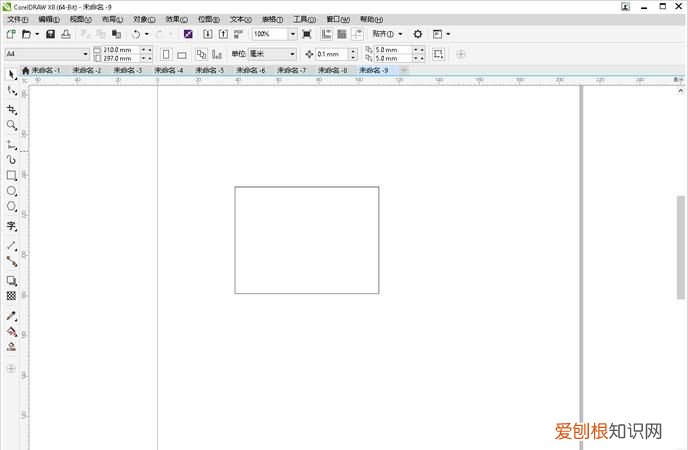Open the Options gear icon
This screenshot has width=688, height=450.
point(418,34)
